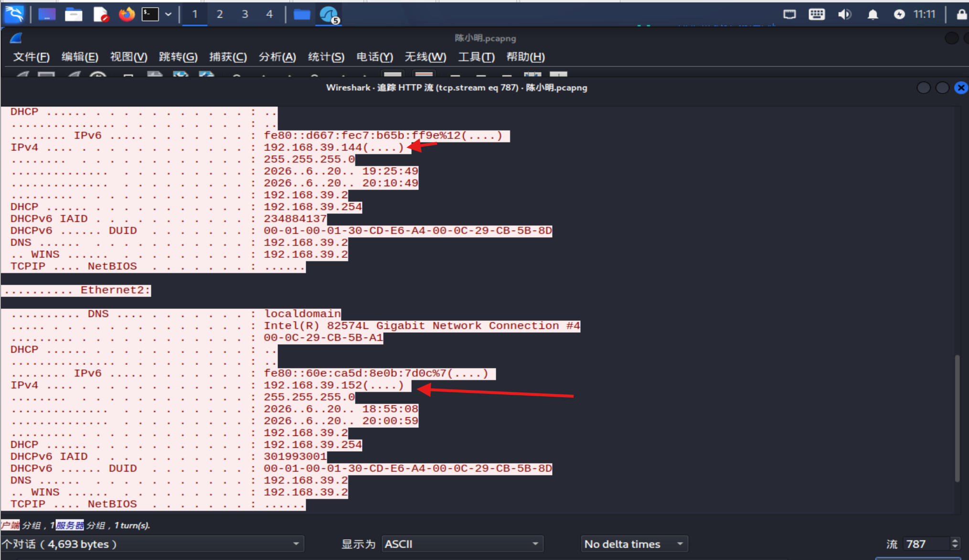Viewport: 969px width, 560px height.
Task: Open the Kali application menu icon
Action: (x=14, y=14)
